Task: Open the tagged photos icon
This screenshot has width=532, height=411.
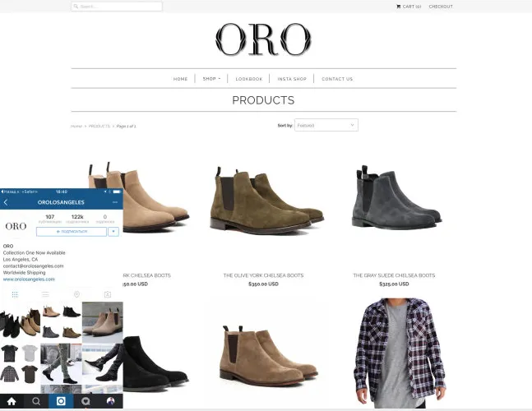Action: 108,294
